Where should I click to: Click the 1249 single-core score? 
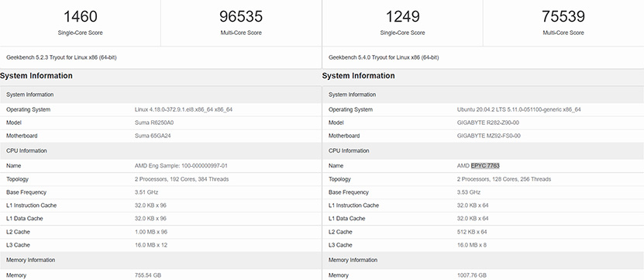pyautogui.click(x=402, y=17)
